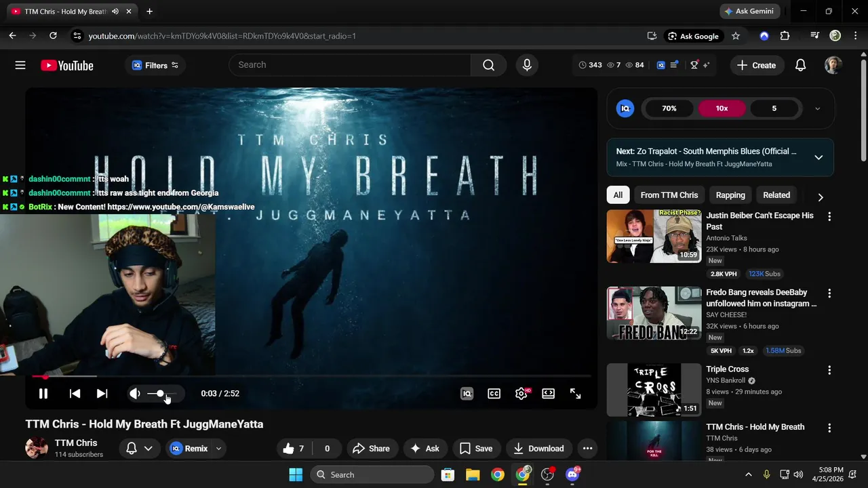Mute the player volume speaker icon
This screenshot has height=488, width=868.
point(135,393)
